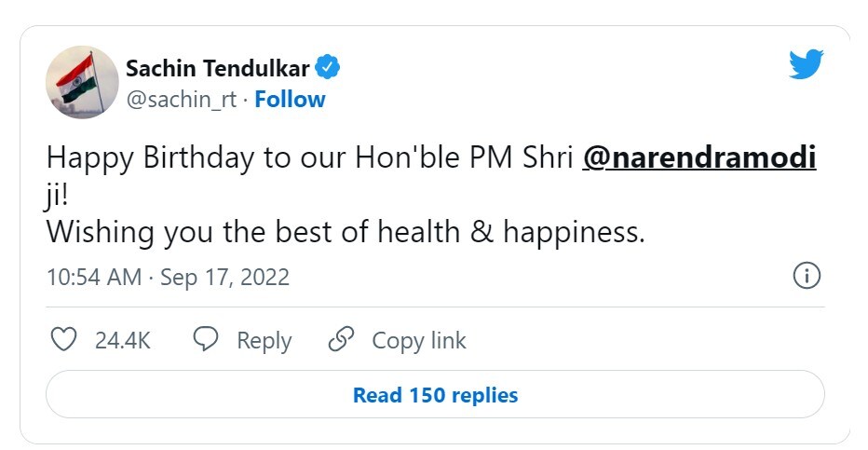Follow the Sachin Tendulkar account
Screen dimensions: 868x450
pos(291,100)
